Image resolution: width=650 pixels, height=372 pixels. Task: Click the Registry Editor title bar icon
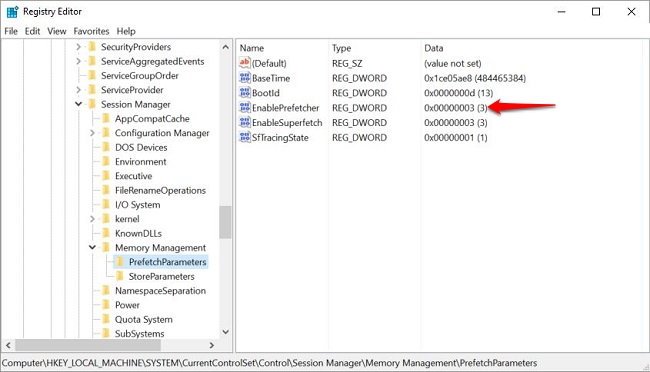tap(12, 12)
